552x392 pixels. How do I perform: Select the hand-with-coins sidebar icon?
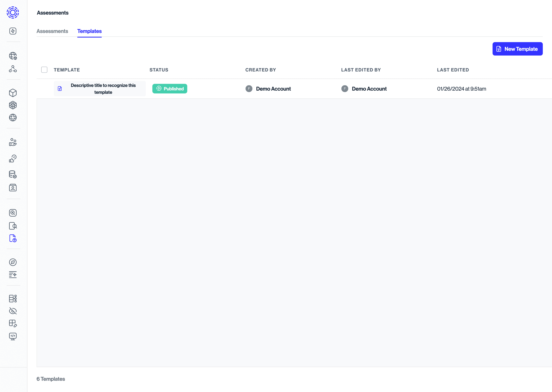(13, 142)
